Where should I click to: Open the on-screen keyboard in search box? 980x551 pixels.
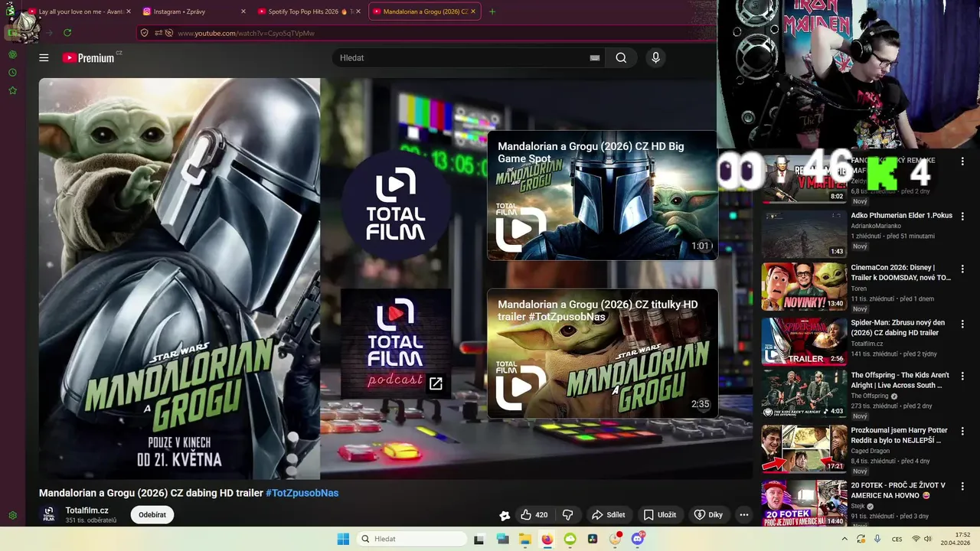click(594, 57)
